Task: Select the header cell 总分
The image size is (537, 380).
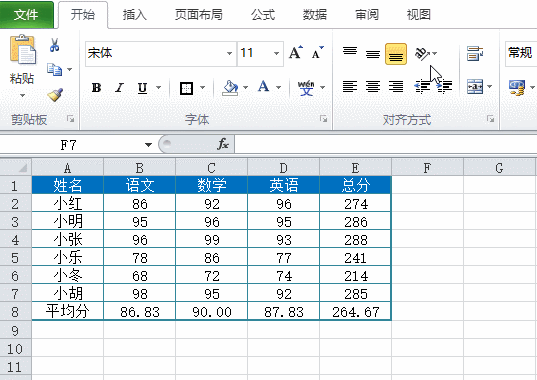Action: [355, 185]
